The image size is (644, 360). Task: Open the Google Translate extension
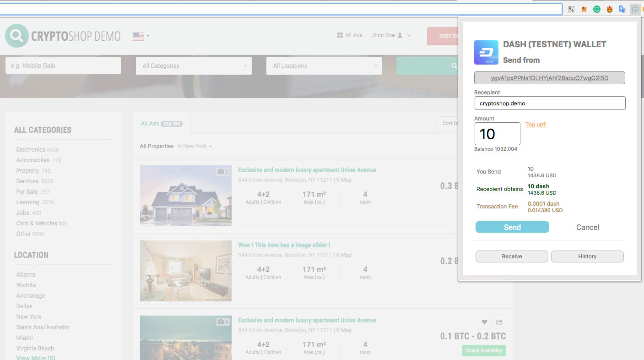(x=622, y=9)
